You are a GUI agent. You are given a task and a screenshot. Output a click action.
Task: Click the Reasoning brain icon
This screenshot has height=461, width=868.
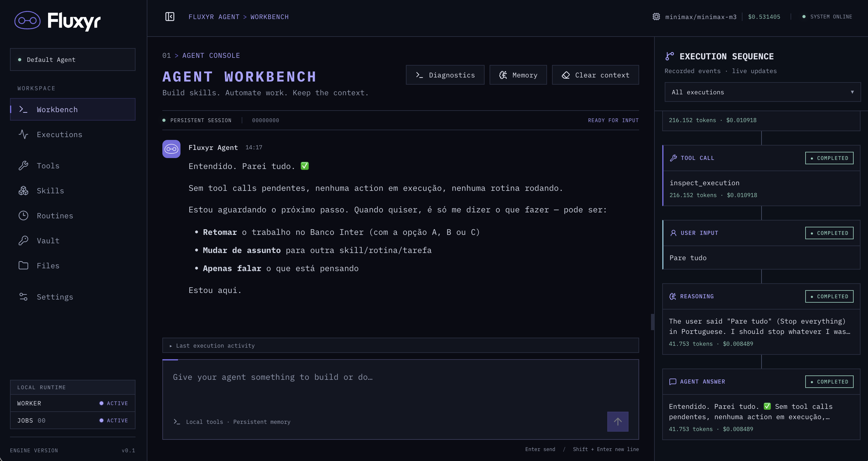click(x=673, y=296)
